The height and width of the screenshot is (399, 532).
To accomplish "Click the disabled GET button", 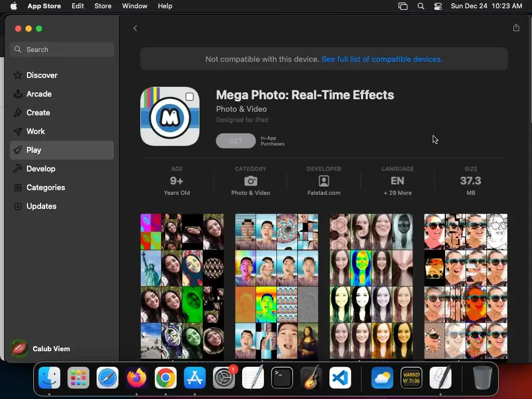I will tap(236, 141).
